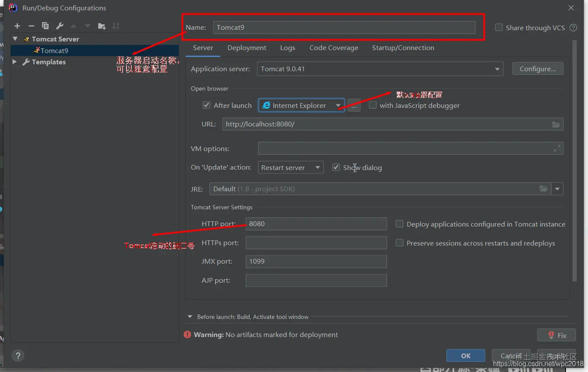Switch to the Deployment tab
This screenshot has height=372, width=588.
[247, 48]
